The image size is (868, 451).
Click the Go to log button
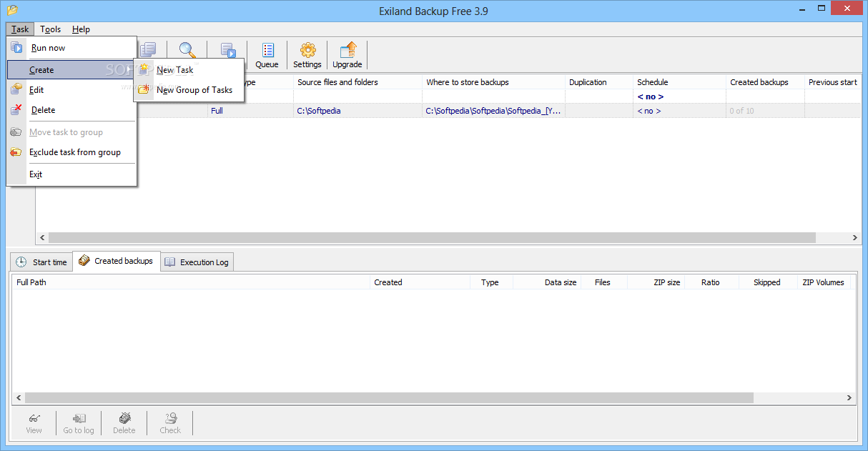[79, 423]
